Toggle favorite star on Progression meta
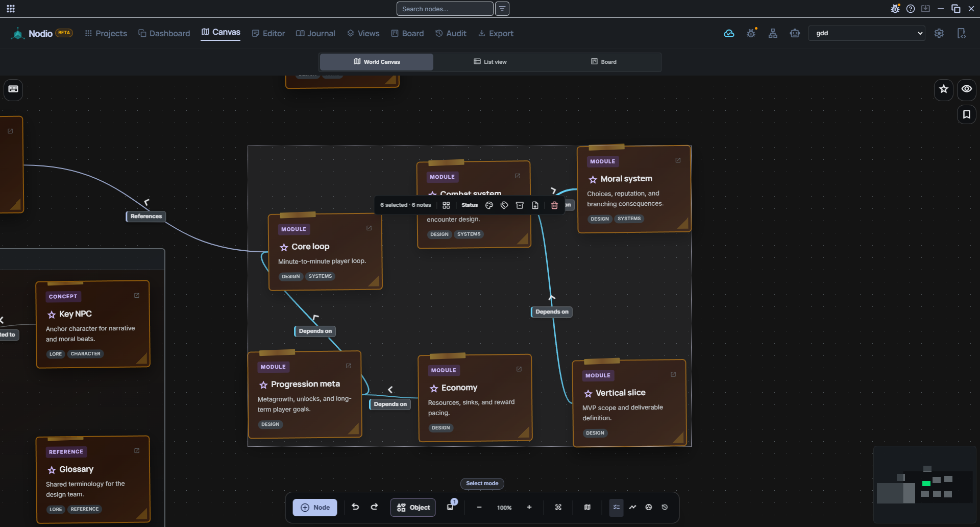The height and width of the screenshot is (527, 980). point(263,385)
